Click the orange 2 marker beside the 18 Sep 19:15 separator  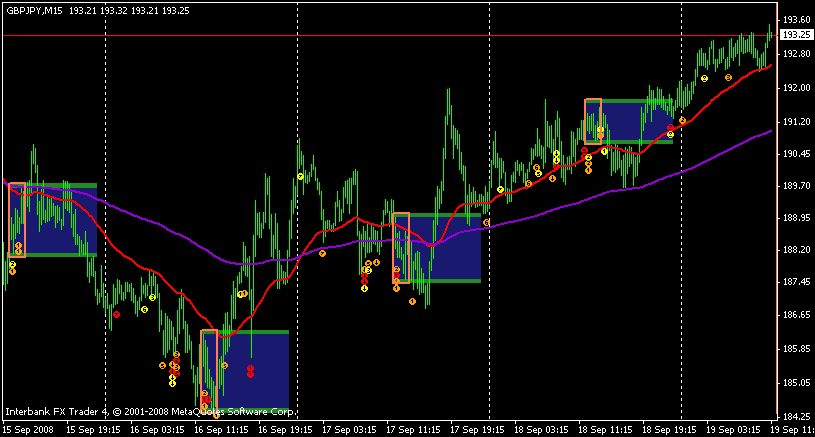pos(682,121)
